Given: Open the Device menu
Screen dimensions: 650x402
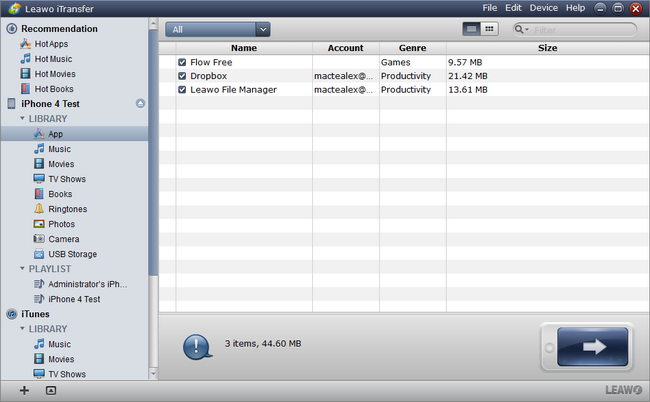Looking at the screenshot, I should [x=543, y=8].
